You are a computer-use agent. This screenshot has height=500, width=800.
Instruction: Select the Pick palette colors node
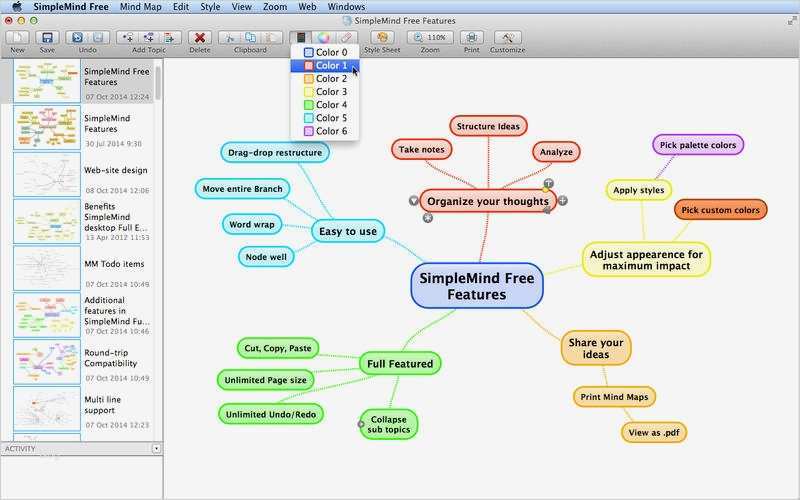[x=698, y=145]
